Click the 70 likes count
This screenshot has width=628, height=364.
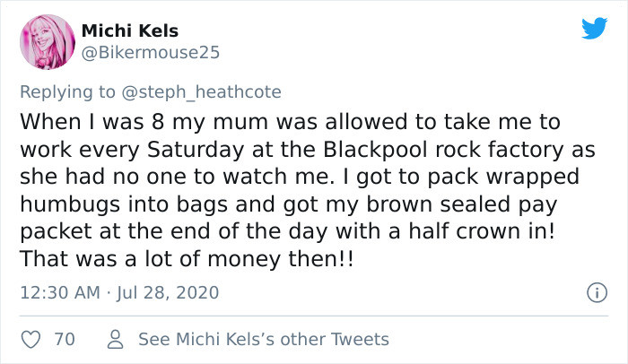64,339
